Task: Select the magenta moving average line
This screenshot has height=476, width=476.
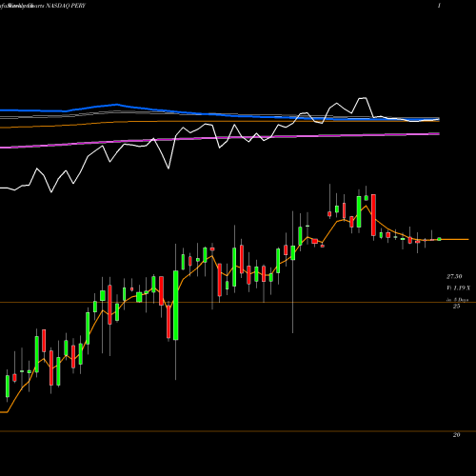Action: coord(220,139)
